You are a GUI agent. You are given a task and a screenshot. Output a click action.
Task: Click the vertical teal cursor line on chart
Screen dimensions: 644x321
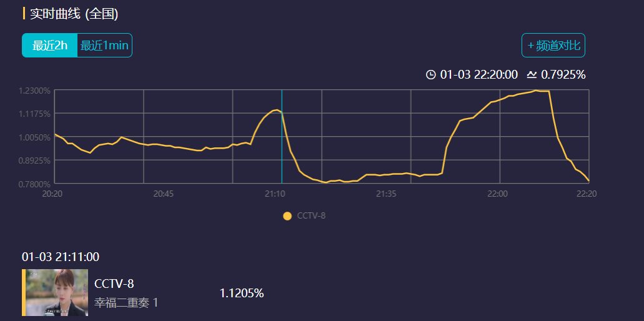(282, 136)
